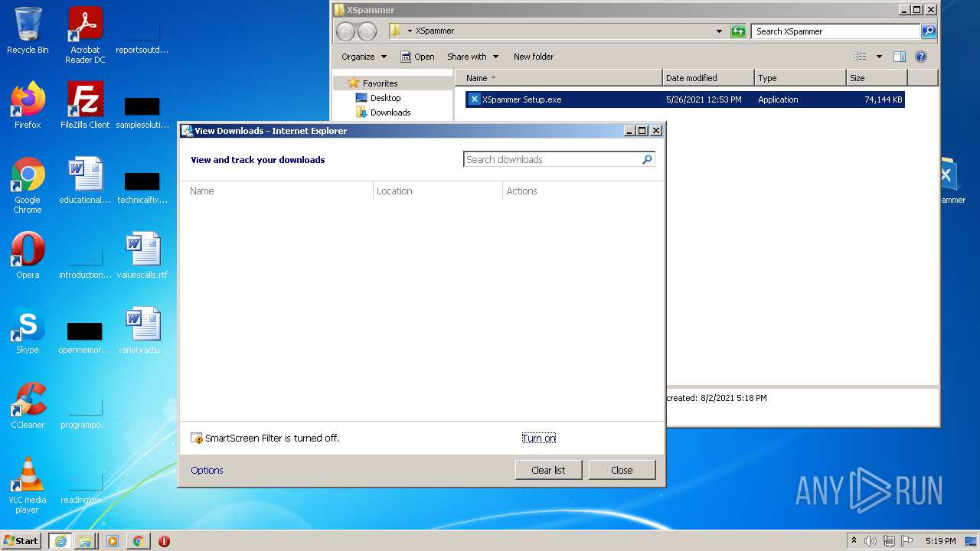This screenshot has height=551, width=980.
Task: Open the Organize dropdown menu
Action: (364, 57)
